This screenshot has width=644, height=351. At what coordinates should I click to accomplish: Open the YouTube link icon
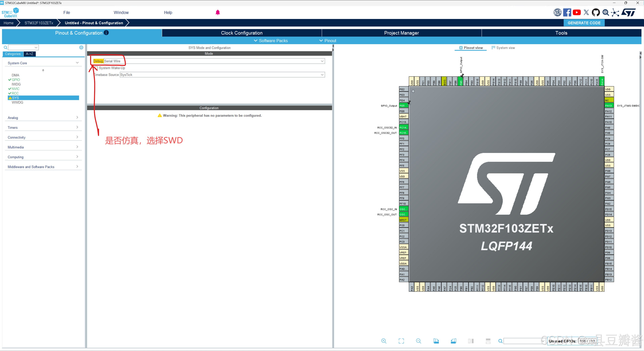coord(577,13)
